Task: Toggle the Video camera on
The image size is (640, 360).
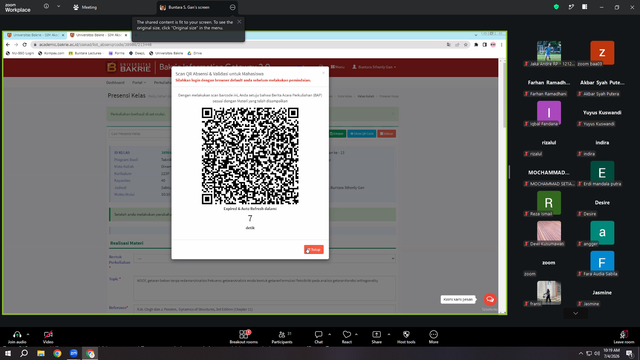Action: pos(48,337)
